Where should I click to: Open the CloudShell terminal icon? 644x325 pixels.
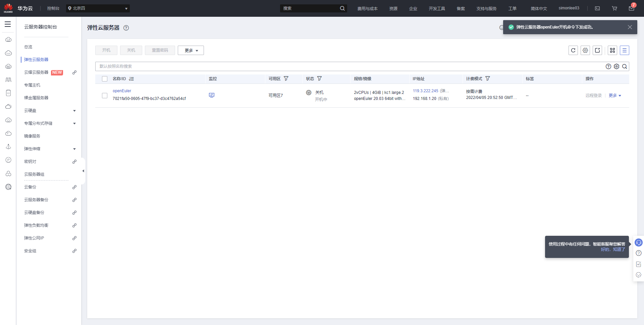(597, 8)
